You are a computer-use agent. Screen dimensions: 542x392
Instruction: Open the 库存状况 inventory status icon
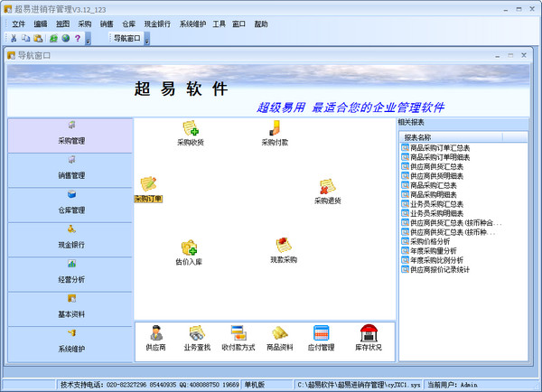pos(369,338)
